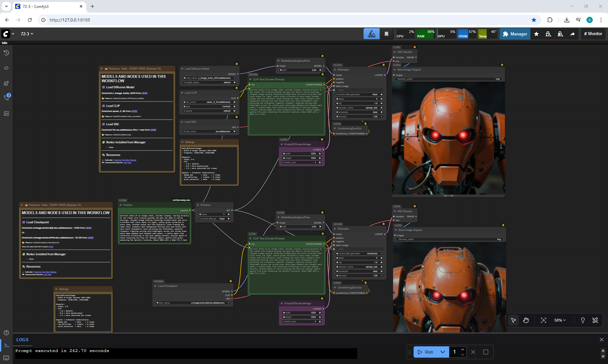The height and width of the screenshot is (364, 608).
Task: Open the 58% zoom level dropdown
Action: click(560, 320)
